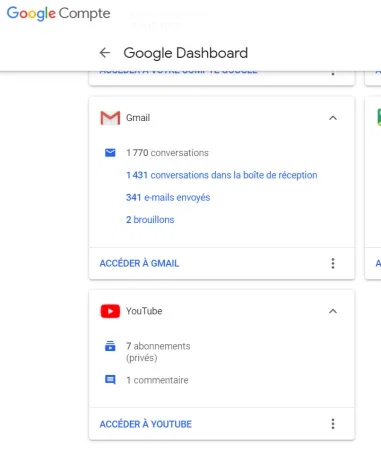Screen dimensions: 381x453
Task: Select the YouTube card title text
Action: coord(144,311)
